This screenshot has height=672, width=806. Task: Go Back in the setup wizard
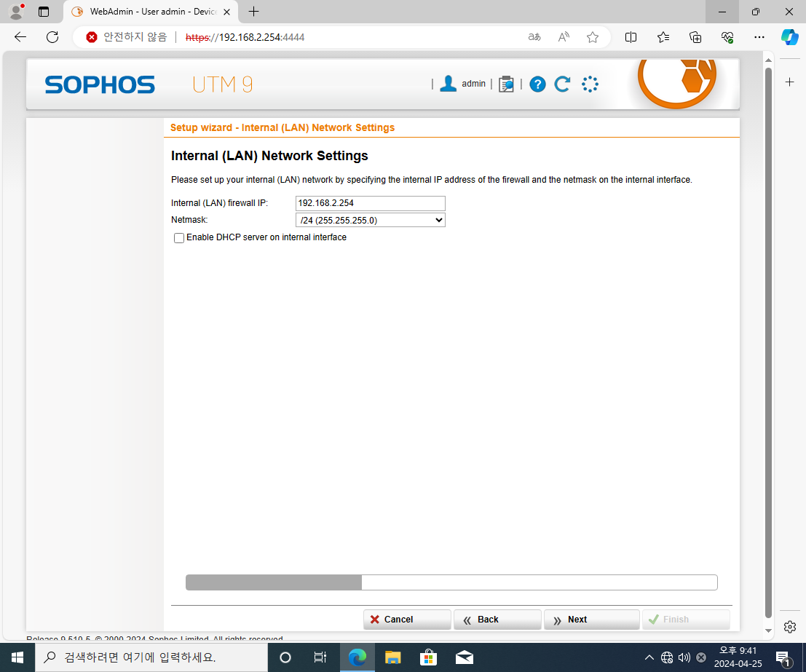tap(497, 620)
